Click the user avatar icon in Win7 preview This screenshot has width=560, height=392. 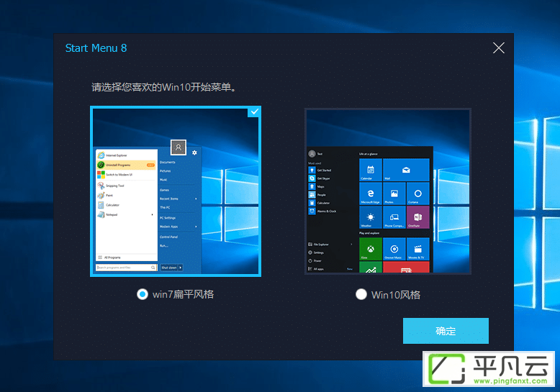point(179,147)
